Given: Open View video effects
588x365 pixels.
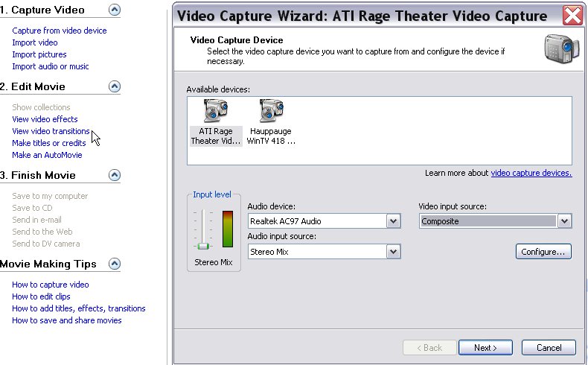Looking at the screenshot, I should (x=45, y=119).
